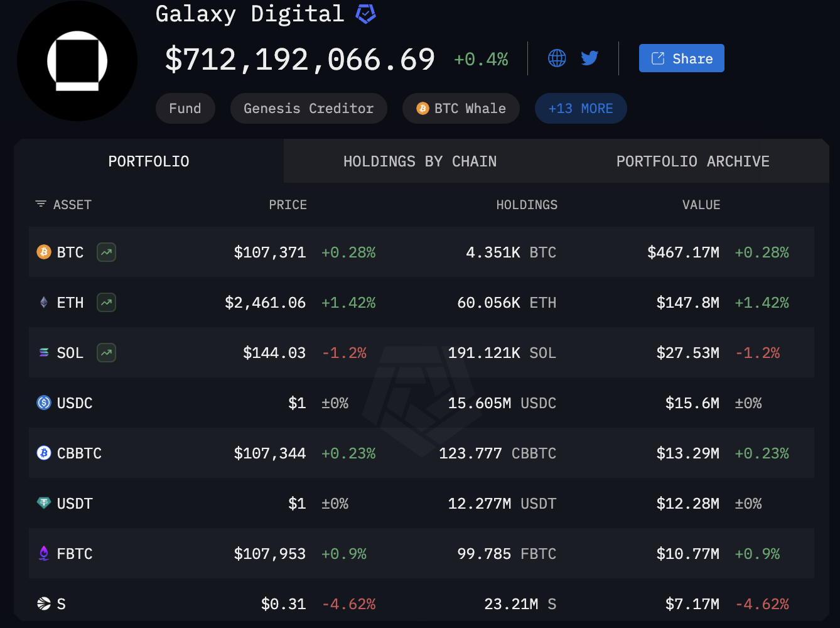The width and height of the screenshot is (840, 628).
Task: Click the verified badge next to Galaxy Digital
Action: coord(366,14)
